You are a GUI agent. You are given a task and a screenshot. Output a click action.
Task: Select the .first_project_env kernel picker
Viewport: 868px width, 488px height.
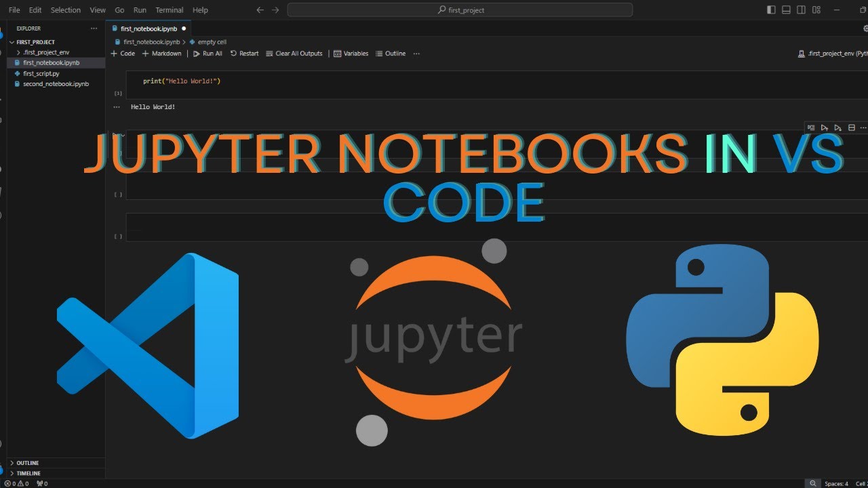pyautogui.click(x=833, y=54)
